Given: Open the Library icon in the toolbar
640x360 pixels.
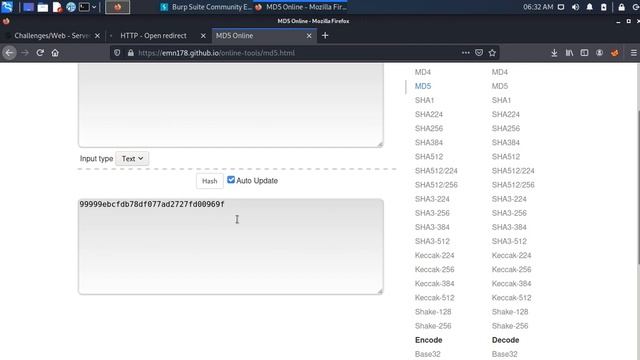Looking at the screenshot, I should [569, 53].
